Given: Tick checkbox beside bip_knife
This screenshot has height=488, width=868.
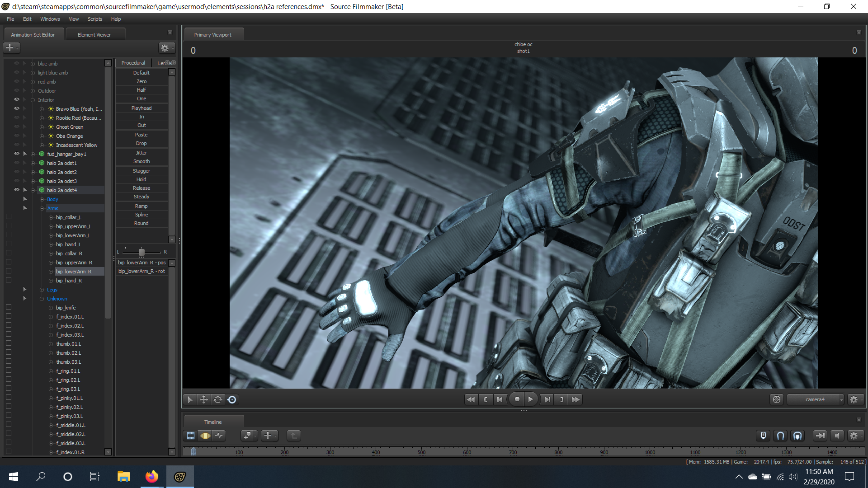Looking at the screenshot, I should click(x=9, y=307).
